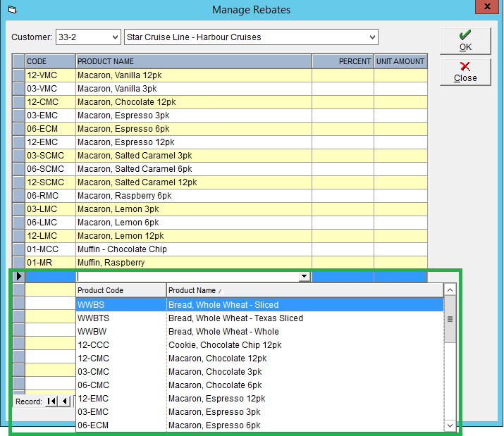Click percent cell for Macaron, Vanilla 12pk
The width and height of the screenshot is (504, 436).
coord(343,75)
